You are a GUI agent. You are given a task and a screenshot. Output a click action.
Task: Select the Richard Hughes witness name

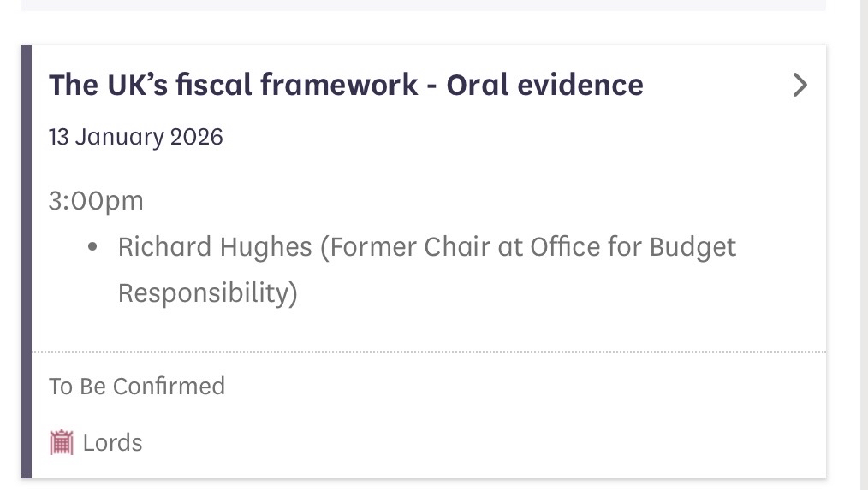coord(215,247)
